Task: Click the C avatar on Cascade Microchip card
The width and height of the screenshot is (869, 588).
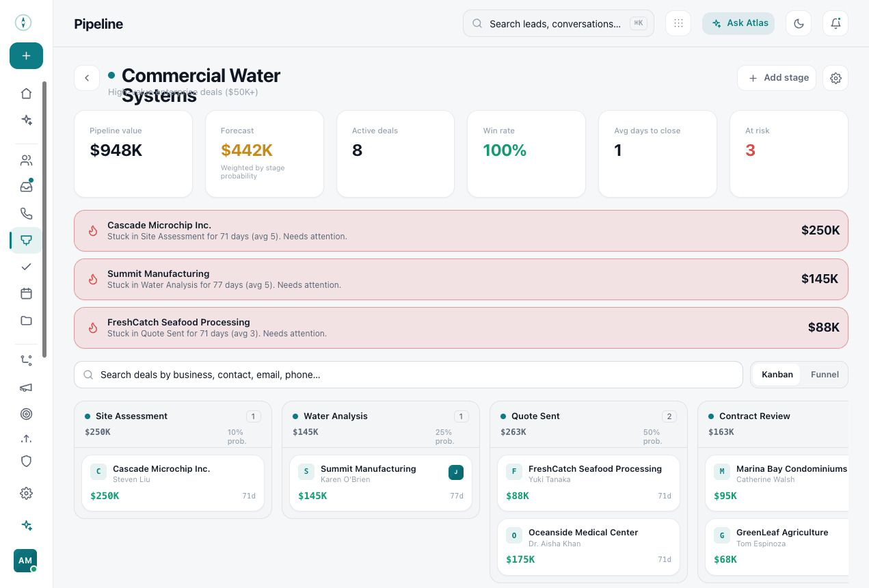Action: tap(98, 472)
